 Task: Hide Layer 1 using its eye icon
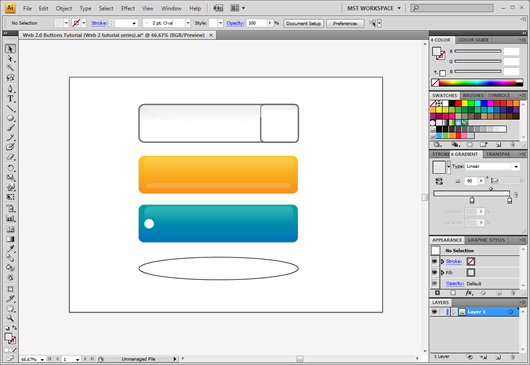point(435,312)
